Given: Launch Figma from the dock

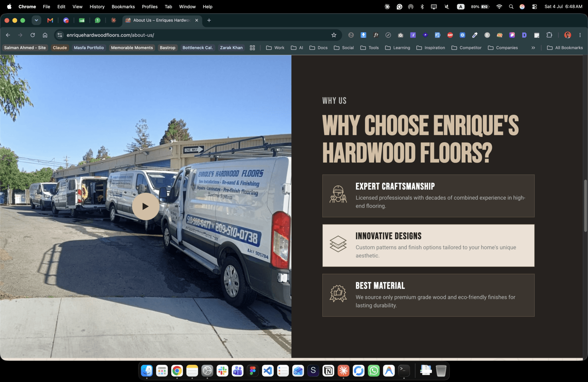Looking at the screenshot, I should coord(252,371).
